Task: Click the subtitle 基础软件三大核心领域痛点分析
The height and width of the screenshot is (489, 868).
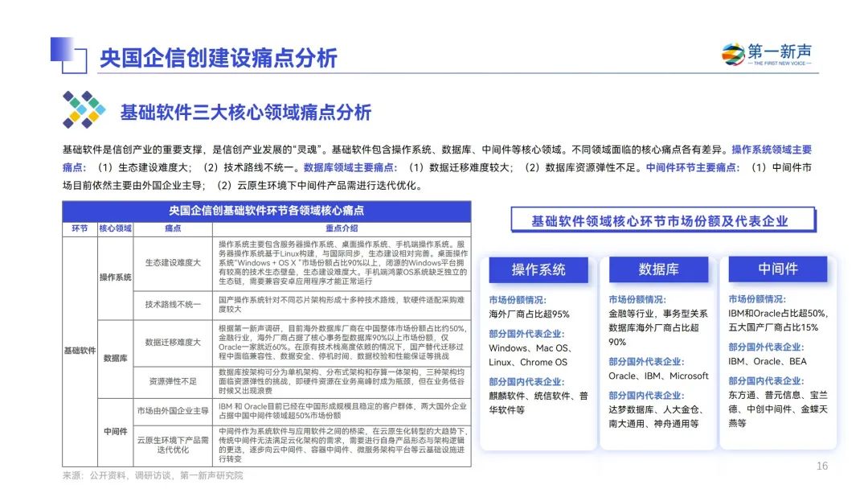Action: click(246, 113)
